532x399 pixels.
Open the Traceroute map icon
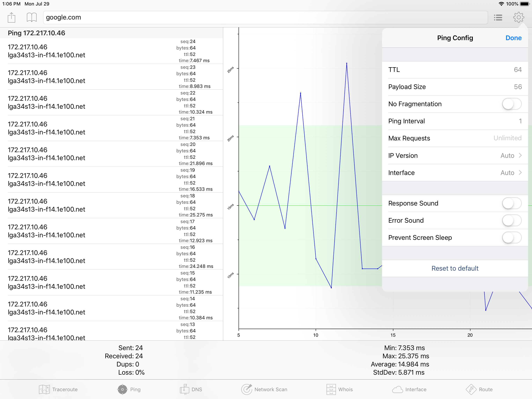click(x=44, y=389)
